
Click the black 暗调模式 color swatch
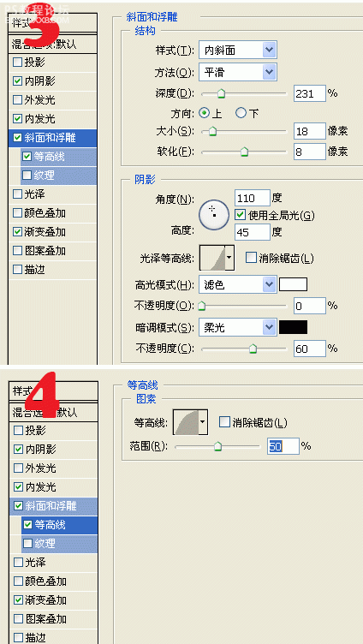click(293, 327)
